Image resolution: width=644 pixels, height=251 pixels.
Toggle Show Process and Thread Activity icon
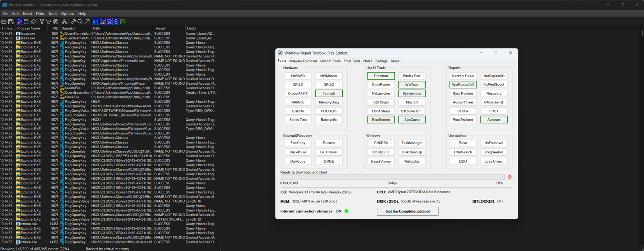[x=116, y=21]
